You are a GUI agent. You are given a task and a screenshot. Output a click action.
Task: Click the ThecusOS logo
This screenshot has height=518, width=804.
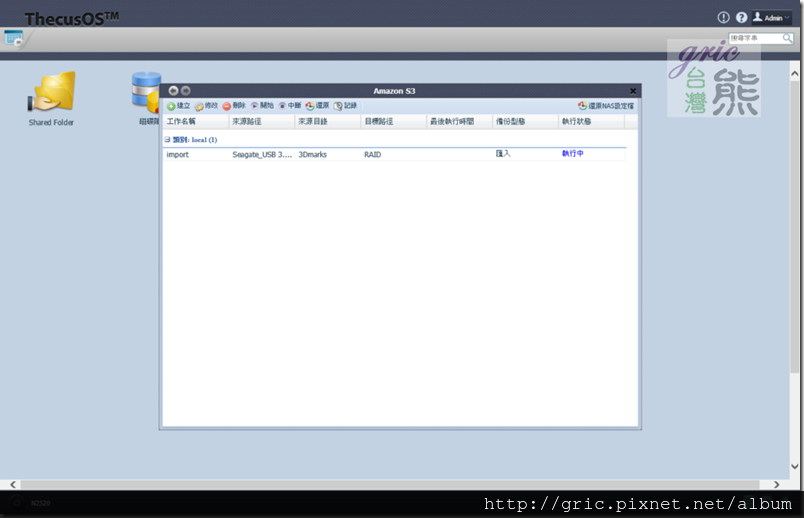(72, 19)
